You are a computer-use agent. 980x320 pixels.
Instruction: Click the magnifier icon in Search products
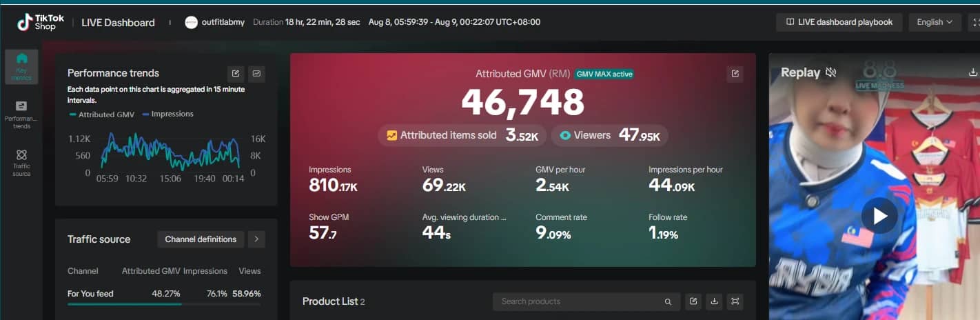[668, 301]
